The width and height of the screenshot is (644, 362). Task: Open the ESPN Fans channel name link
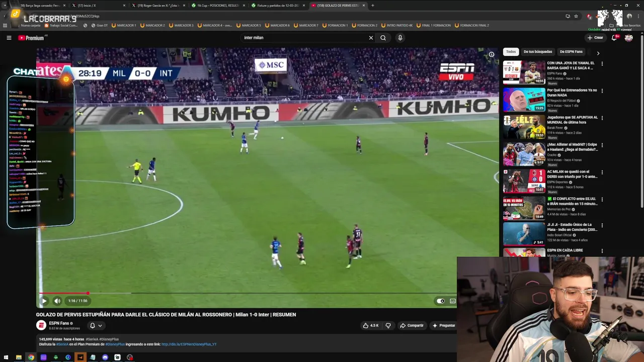pyautogui.click(x=59, y=323)
